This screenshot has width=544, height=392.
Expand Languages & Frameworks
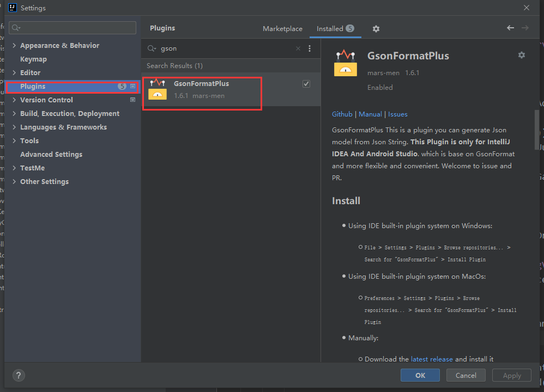click(x=14, y=127)
